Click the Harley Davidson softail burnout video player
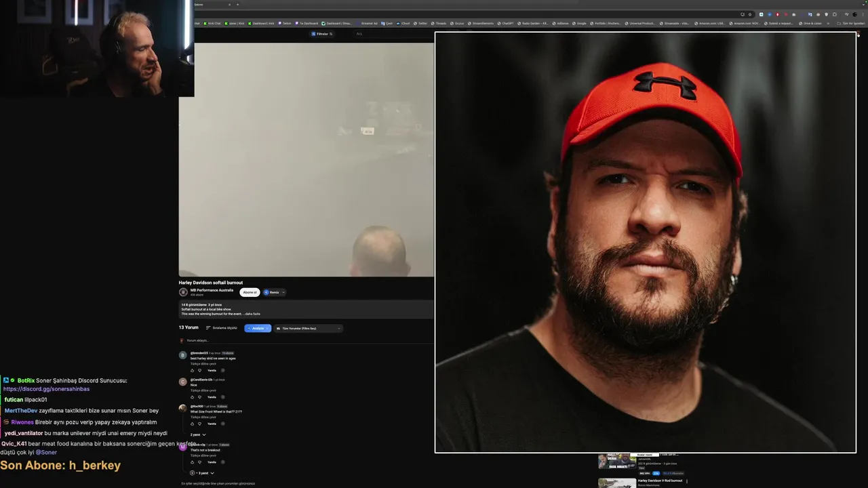 [x=306, y=159]
